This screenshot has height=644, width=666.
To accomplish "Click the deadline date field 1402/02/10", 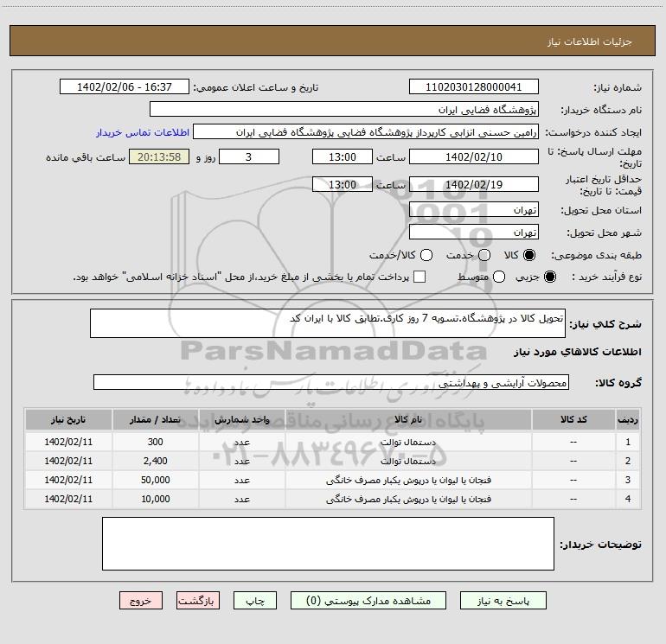I will [x=474, y=156].
